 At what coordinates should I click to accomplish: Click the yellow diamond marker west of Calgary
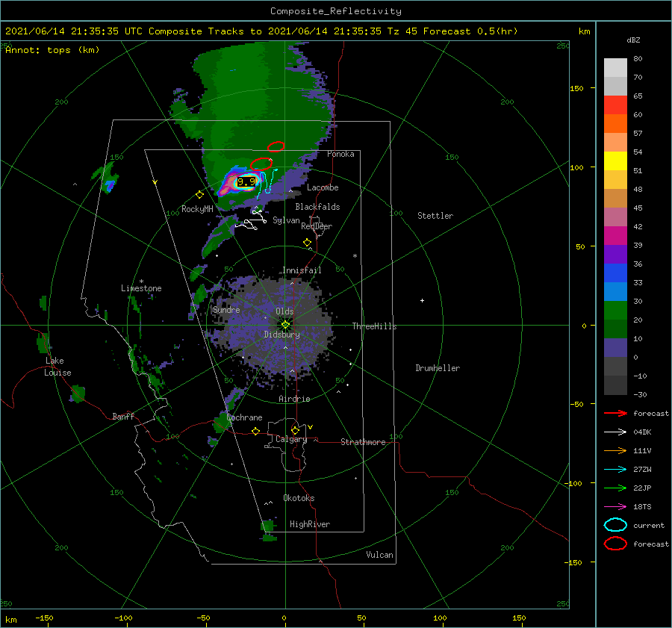tap(256, 431)
